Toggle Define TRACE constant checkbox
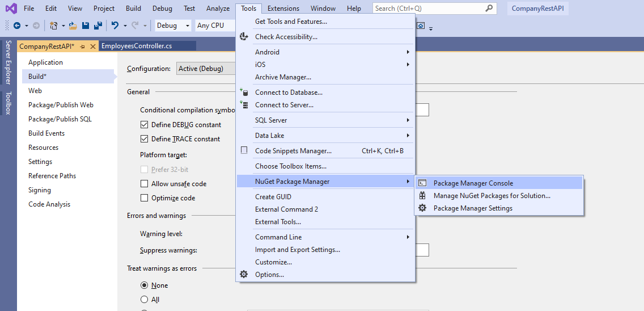Image resolution: width=644 pixels, height=311 pixels. 144,139
